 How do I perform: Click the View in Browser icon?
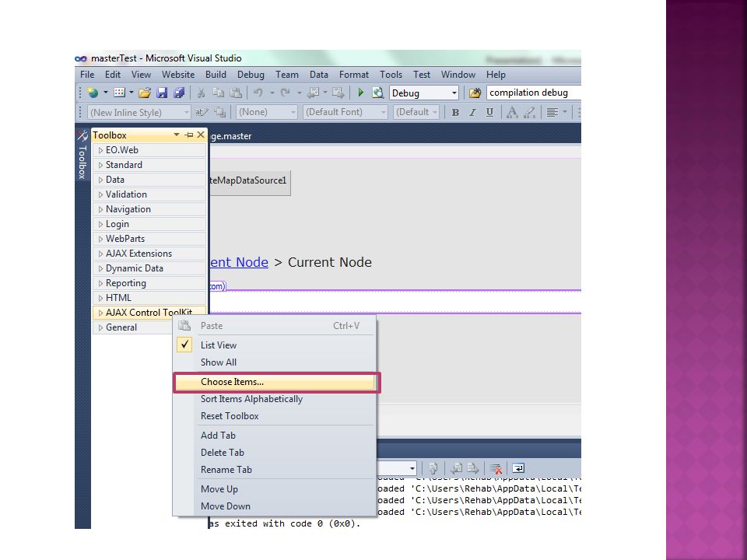(378, 93)
